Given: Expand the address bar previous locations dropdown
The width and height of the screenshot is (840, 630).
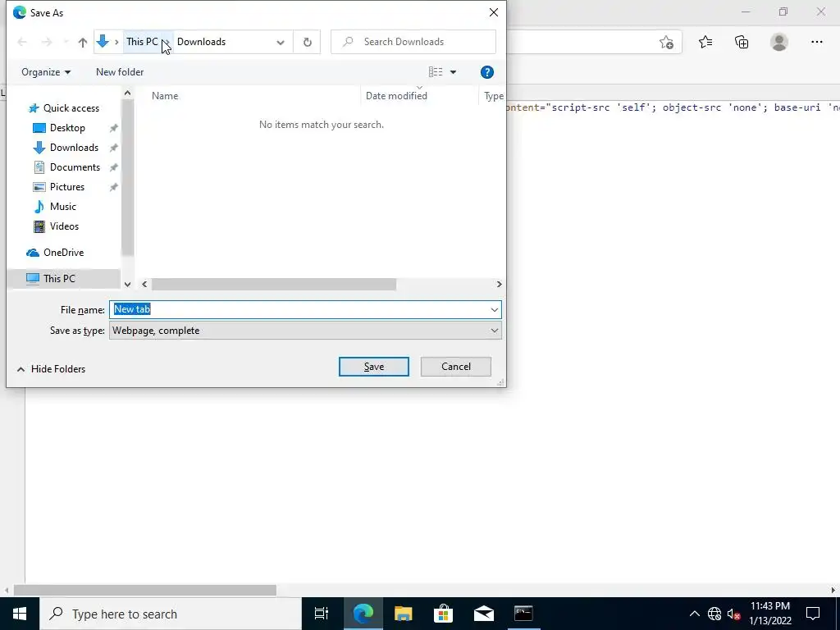Looking at the screenshot, I should click(x=281, y=43).
